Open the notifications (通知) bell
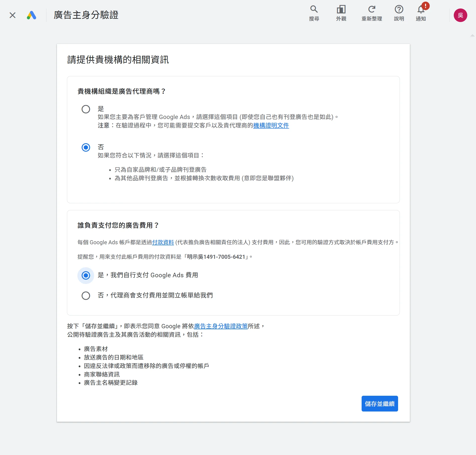Image resolution: width=476 pixels, height=455 pixels. coord(421,13)
